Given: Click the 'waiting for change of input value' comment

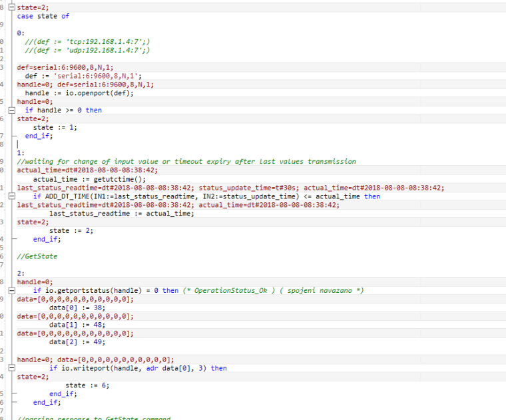Looking at the screenshot, I should click(186, 161).
